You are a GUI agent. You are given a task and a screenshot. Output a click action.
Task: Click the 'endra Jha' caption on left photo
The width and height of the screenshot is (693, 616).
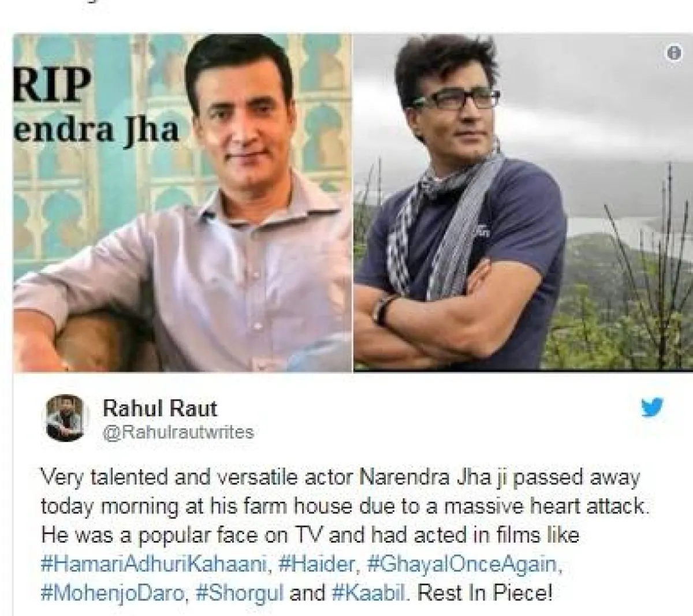(x=96, y=130)
